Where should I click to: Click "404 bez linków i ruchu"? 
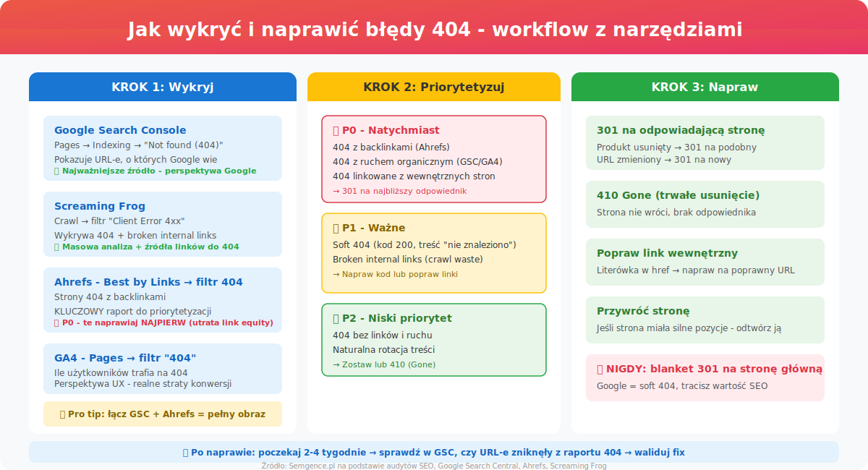(x=383, y=336)
